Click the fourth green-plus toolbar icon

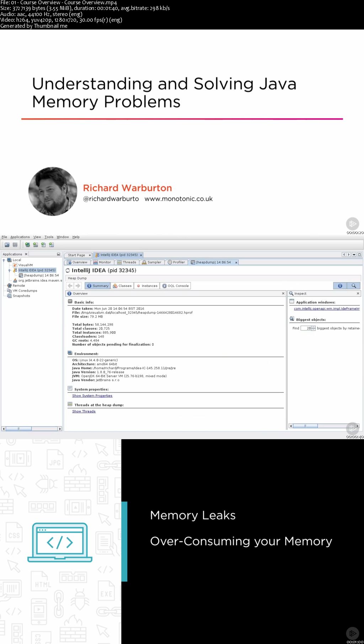pos(52,245)
